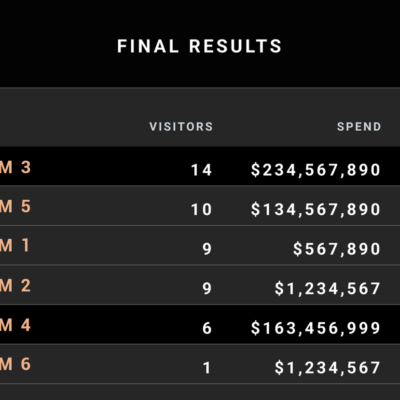Click the $1,234,567 spend in M 2 row
Screen dimensions: 400x400
(328, 289)
